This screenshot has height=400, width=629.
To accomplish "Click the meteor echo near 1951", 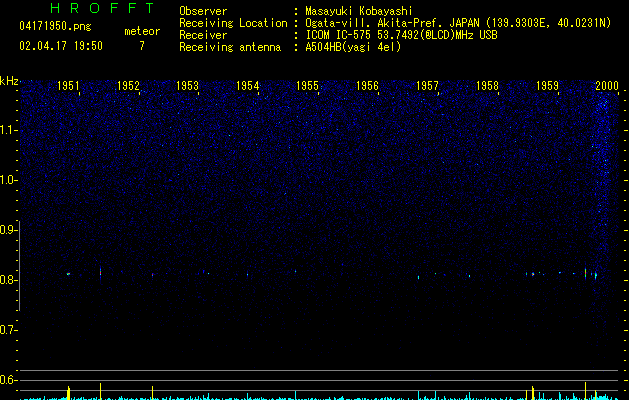I will 69,274.
